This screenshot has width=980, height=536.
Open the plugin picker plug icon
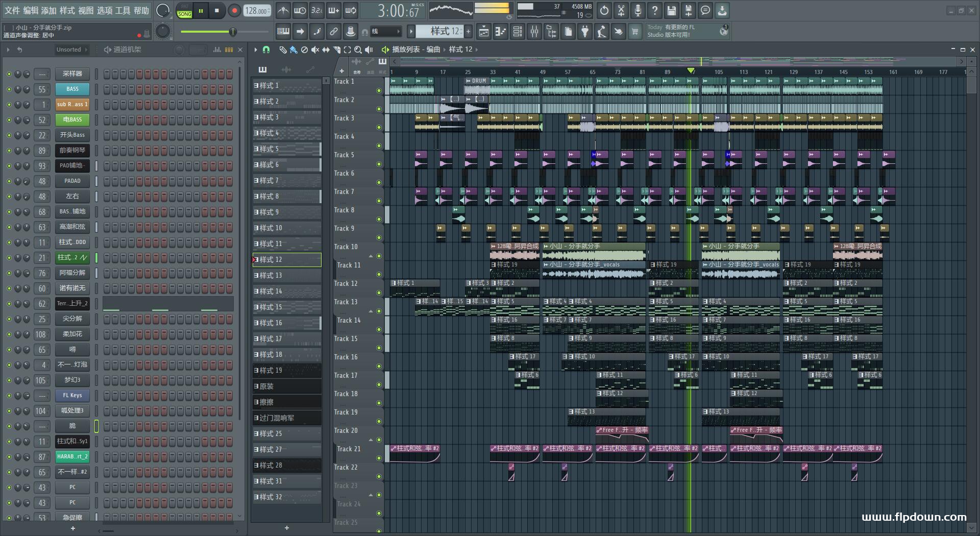585,32
